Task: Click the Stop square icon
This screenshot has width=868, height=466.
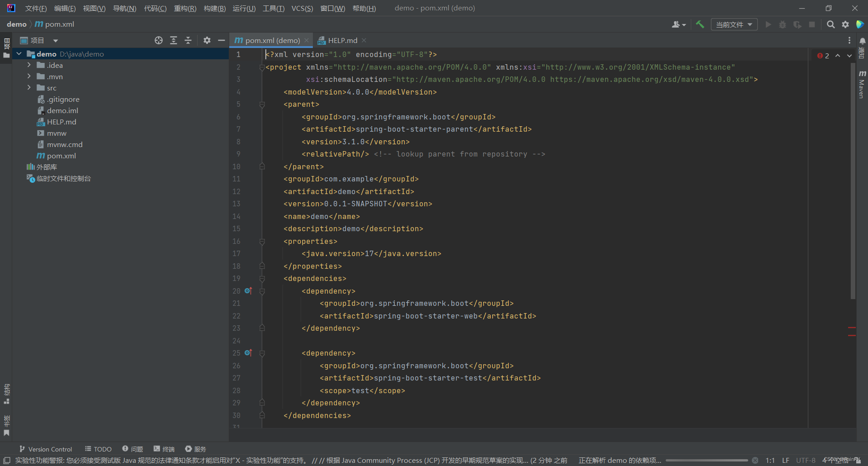Action: pos(812,24)
